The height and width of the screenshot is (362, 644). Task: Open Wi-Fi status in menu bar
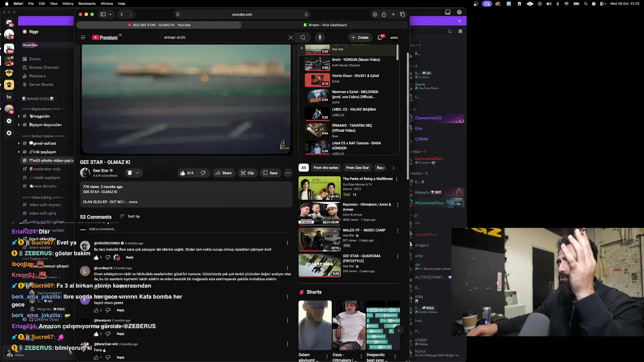567,4
